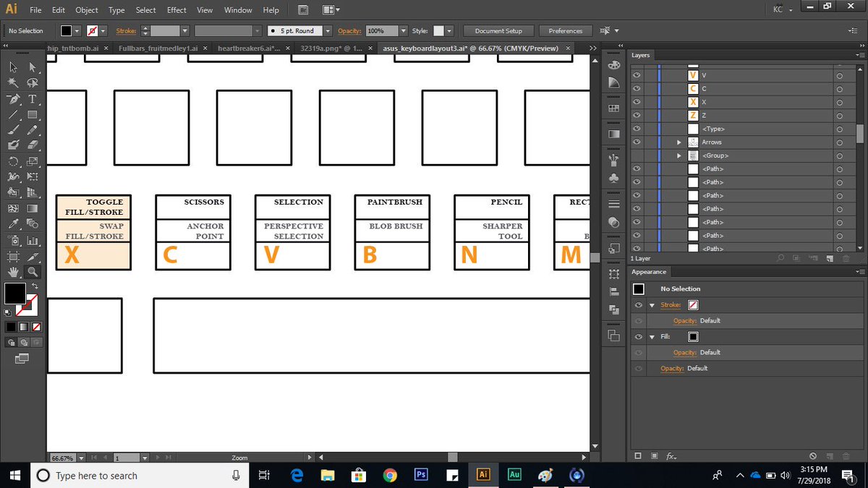The width and height of the screenshot is (868, 488).
Task: Click the Fill color box in toolbox
Action: 15,294
